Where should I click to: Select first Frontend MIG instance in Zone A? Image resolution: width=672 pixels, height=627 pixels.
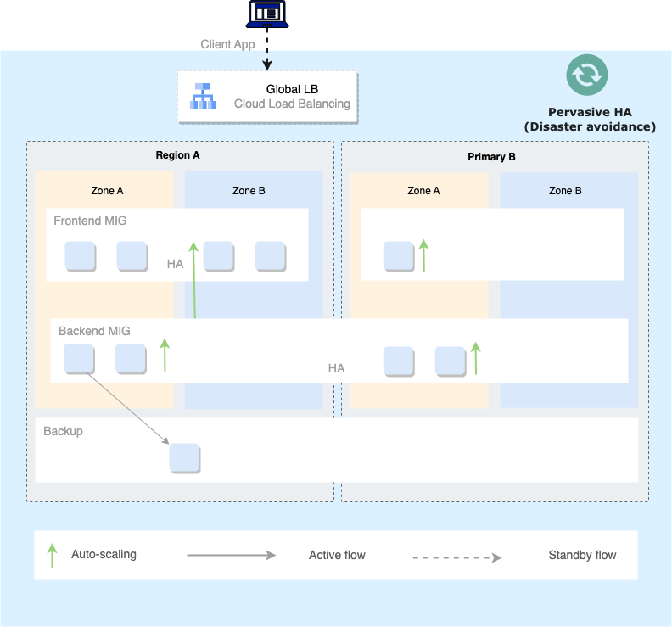pyautogui.click(x=80, y=256)
